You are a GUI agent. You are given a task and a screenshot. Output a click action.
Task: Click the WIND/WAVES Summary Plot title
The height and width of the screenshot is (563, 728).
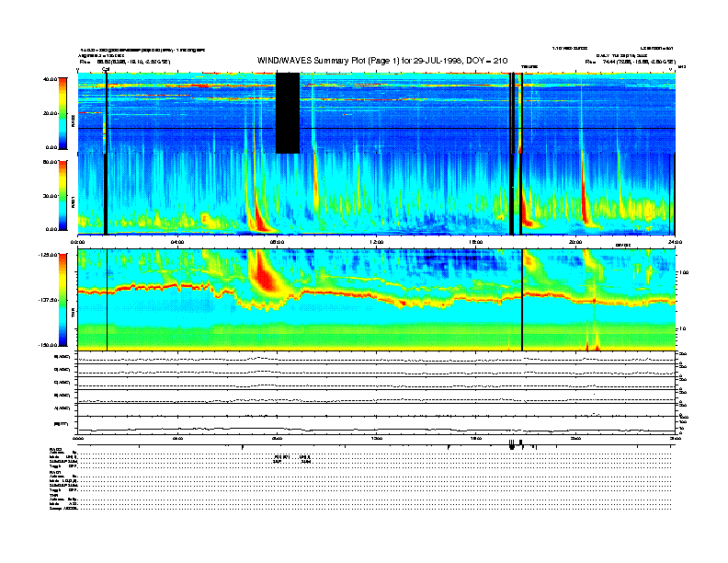click(382, 61)
